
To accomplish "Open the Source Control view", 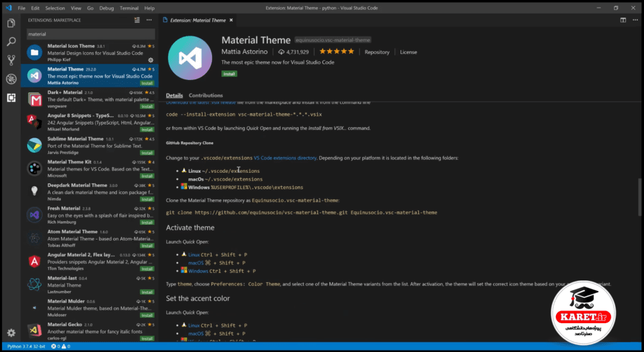I will 11,60.
